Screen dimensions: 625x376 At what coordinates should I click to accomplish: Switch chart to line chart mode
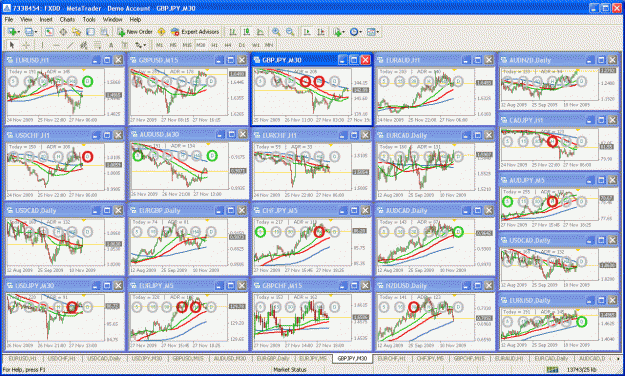(260, 32)
